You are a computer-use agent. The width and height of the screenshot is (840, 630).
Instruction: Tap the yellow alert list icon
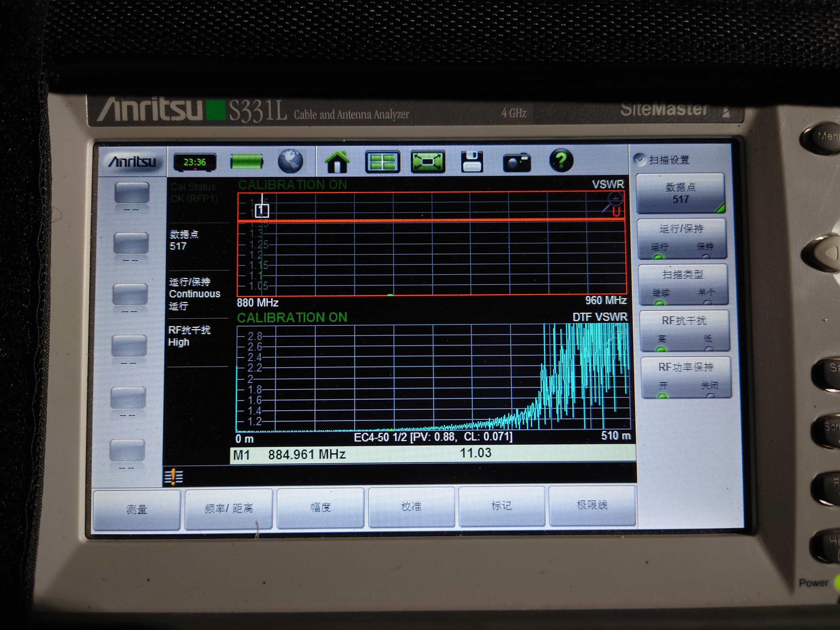[x=173, y=477]
